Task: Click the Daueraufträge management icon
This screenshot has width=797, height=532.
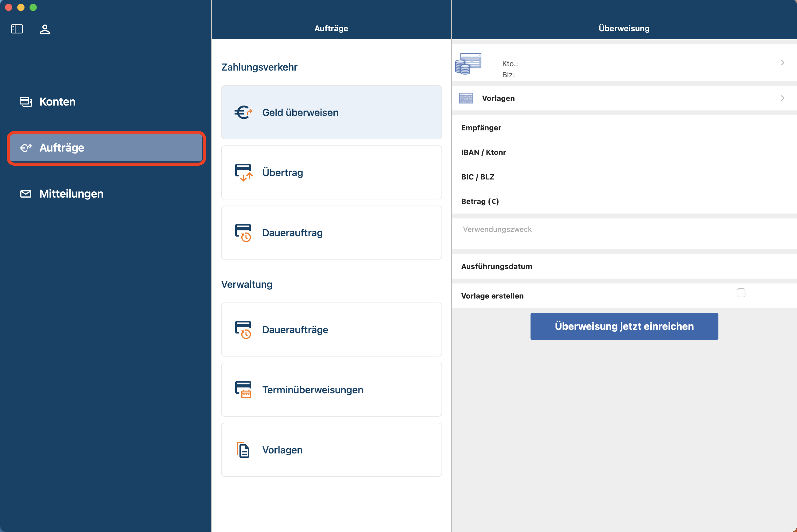Action: 243,330
